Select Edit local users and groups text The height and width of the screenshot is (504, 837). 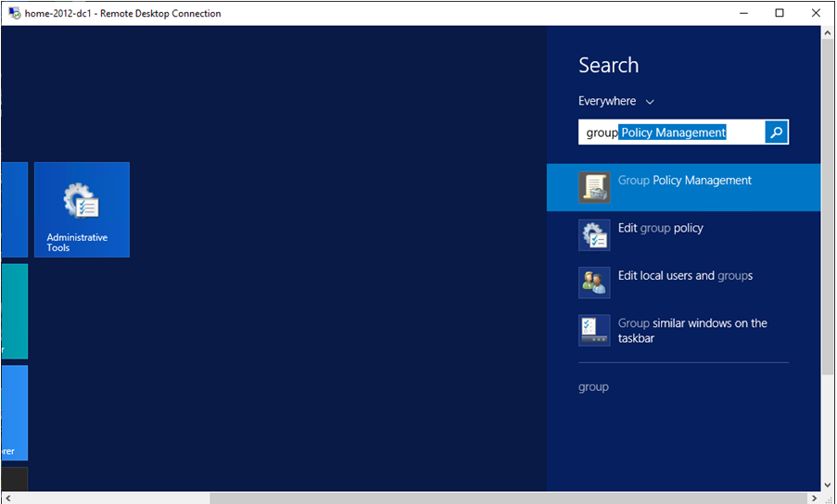click(x=685, y=276)
